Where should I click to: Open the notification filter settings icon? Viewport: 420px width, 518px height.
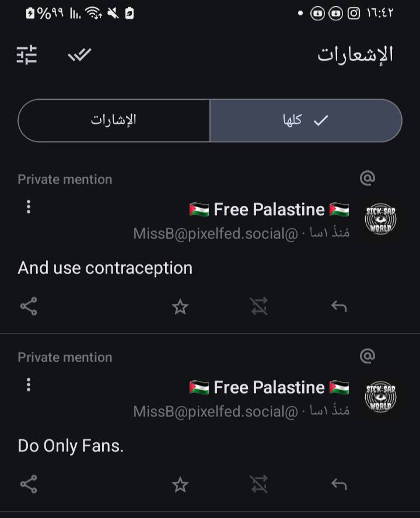pyautogui.click(x=26, y=55)
